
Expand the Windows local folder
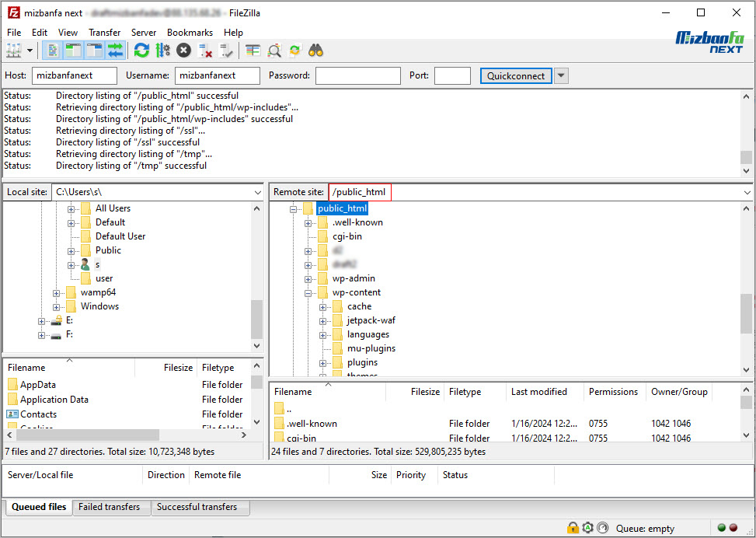tap(57, 307)
